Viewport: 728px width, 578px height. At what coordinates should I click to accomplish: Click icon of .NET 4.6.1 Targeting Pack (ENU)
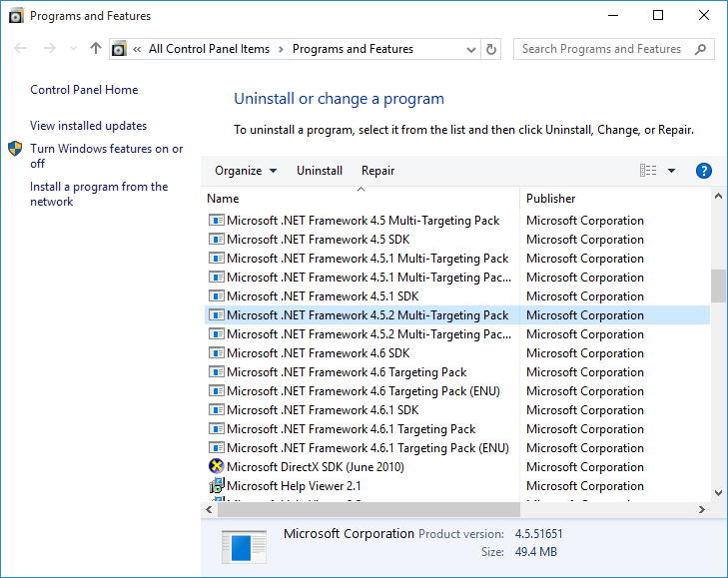coord(217,448)
